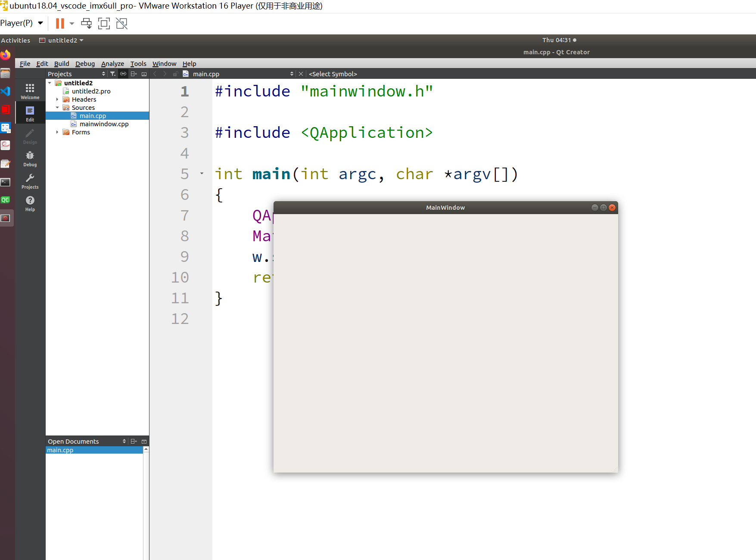This screenshot has height=560, width=756.
Task: Select main.cpp in the project tree
Action: point(97,115)
